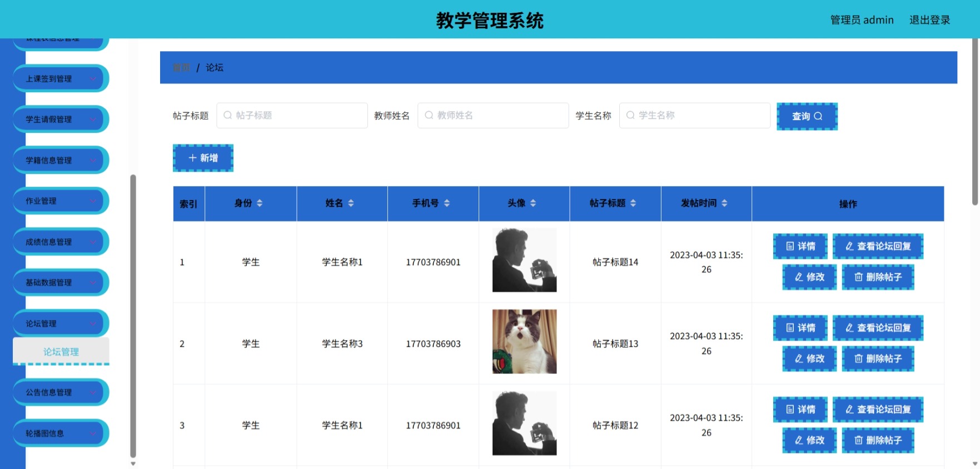Click the 操作 column header
Image resolution: width=980 pixels, height=469 pixels.
click(x=848, y=204)
